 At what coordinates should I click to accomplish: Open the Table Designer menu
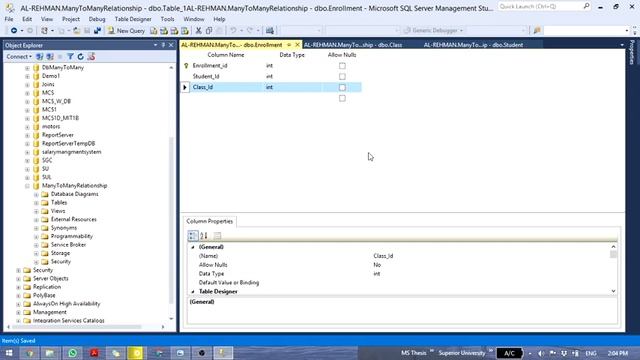point(133,19)
